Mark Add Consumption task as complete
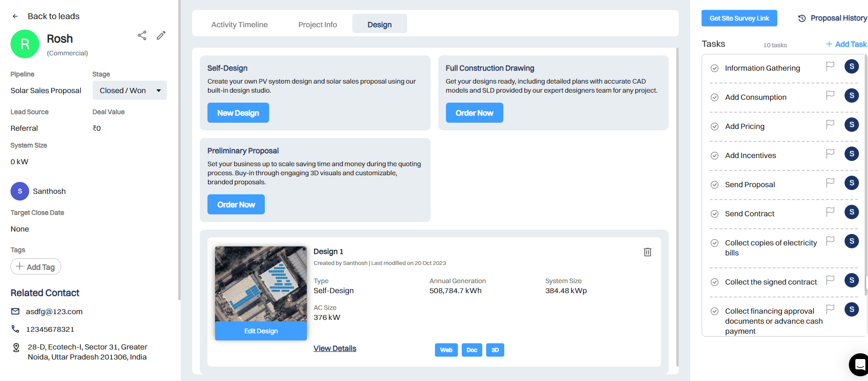 coord(715,97)
